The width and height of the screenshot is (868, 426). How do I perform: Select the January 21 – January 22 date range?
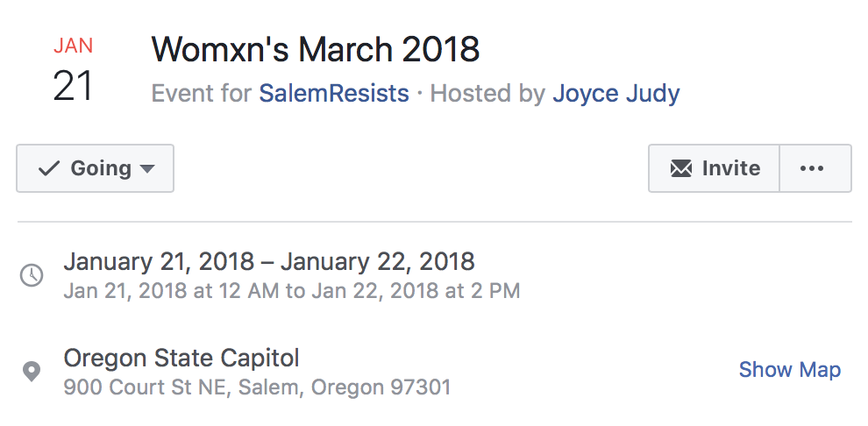[x=269, y=261]
